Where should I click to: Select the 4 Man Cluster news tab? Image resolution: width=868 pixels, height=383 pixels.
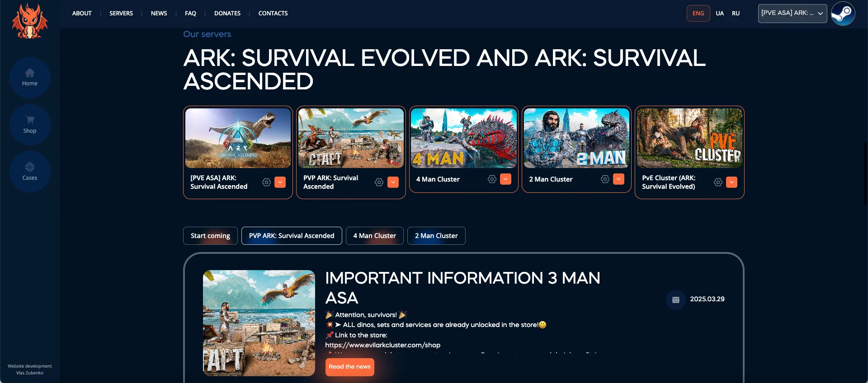tap(375, 236)
